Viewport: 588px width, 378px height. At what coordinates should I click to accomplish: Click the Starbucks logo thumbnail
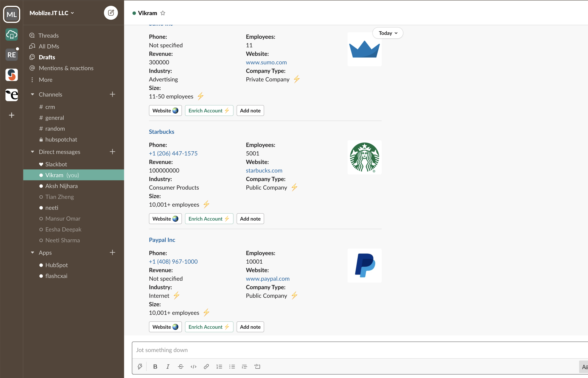[x=364, y=157]
